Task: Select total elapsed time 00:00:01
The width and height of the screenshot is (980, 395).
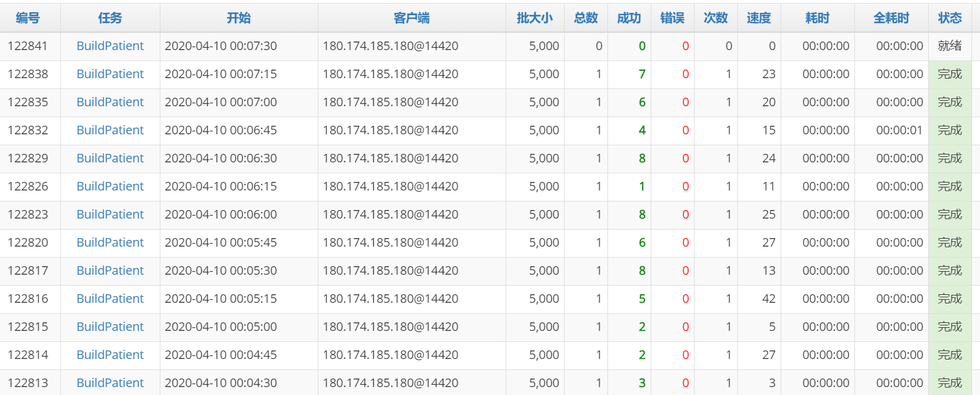Action: tap(900, 131)
